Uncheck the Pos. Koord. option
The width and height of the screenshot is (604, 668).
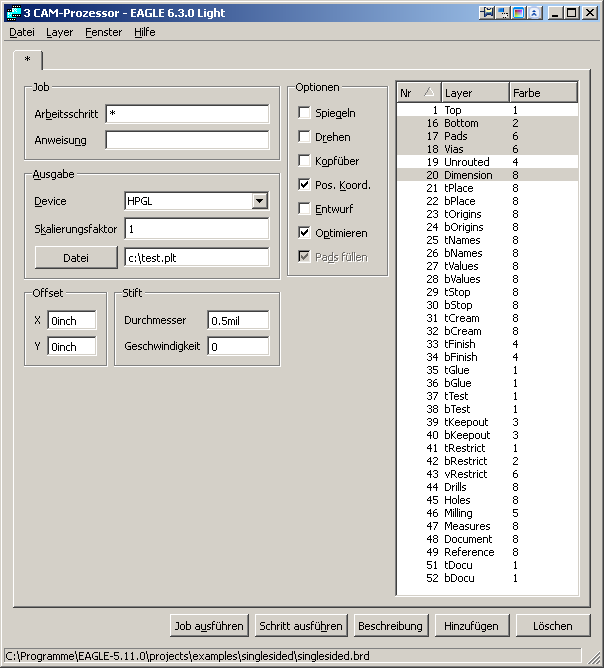click(304, 185)
